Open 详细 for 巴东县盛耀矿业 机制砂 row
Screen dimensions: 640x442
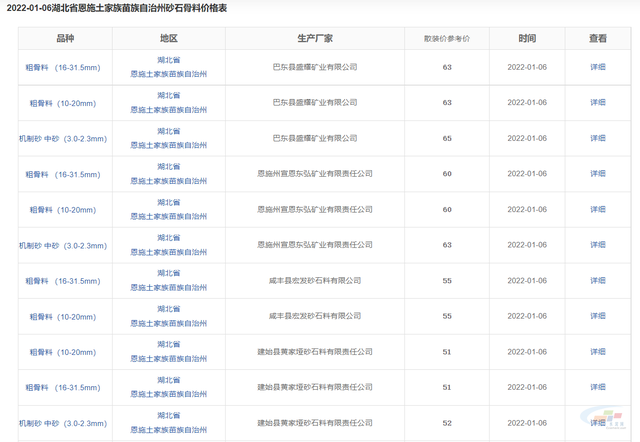(x=597, y=138)
